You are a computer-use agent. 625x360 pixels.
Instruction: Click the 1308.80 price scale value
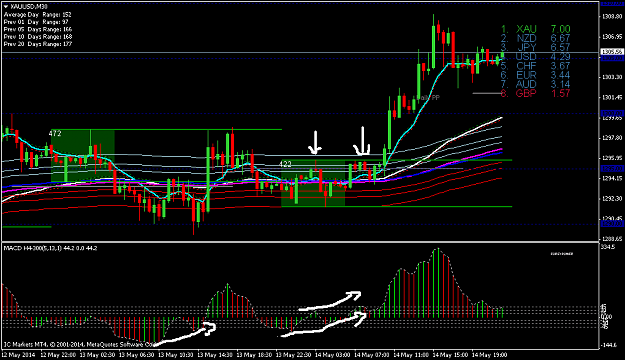[612, 17]
